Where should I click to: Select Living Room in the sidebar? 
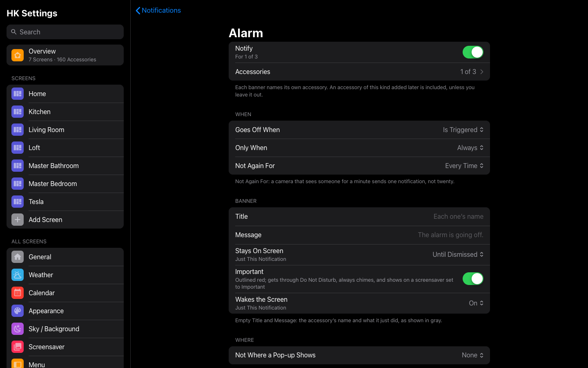(x=65, y=130)
